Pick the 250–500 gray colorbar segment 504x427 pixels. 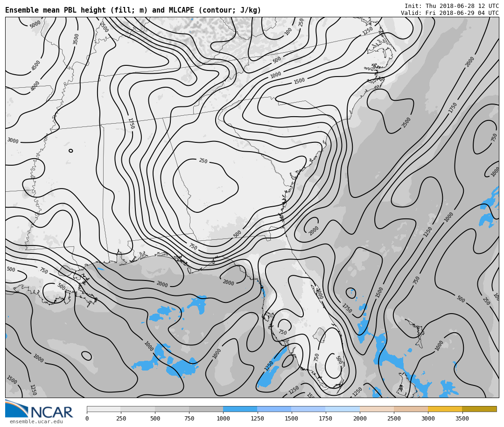pos(138,409)
